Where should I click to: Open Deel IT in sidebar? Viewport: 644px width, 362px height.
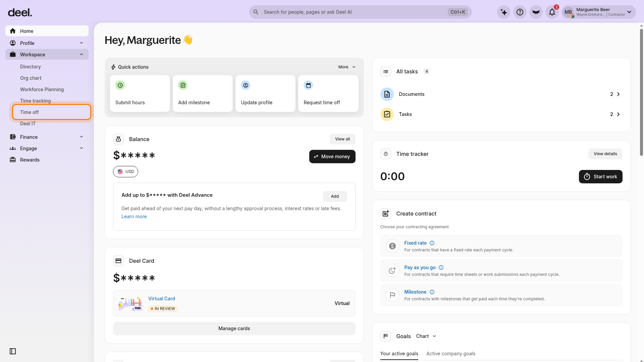point(28,124)
